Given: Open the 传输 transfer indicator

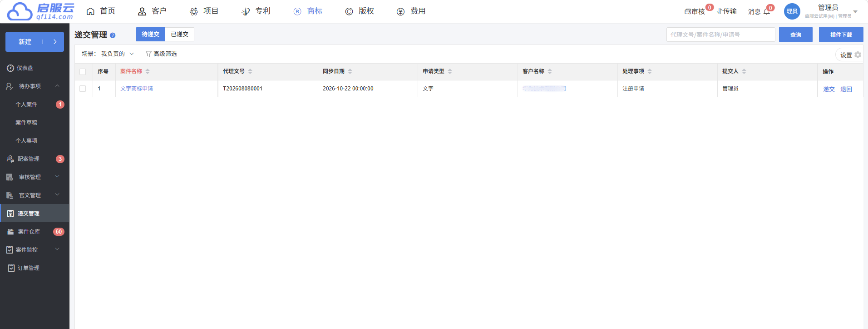Looking at the screenshot, I should [x=727, y=11].
